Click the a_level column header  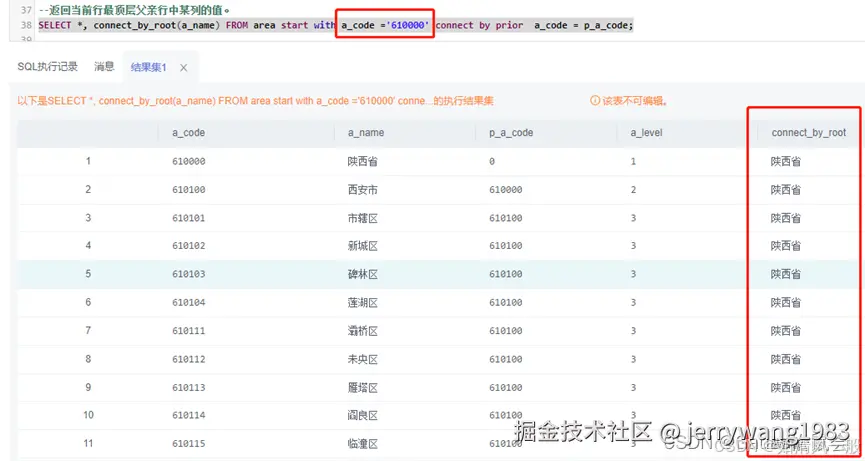647,133
